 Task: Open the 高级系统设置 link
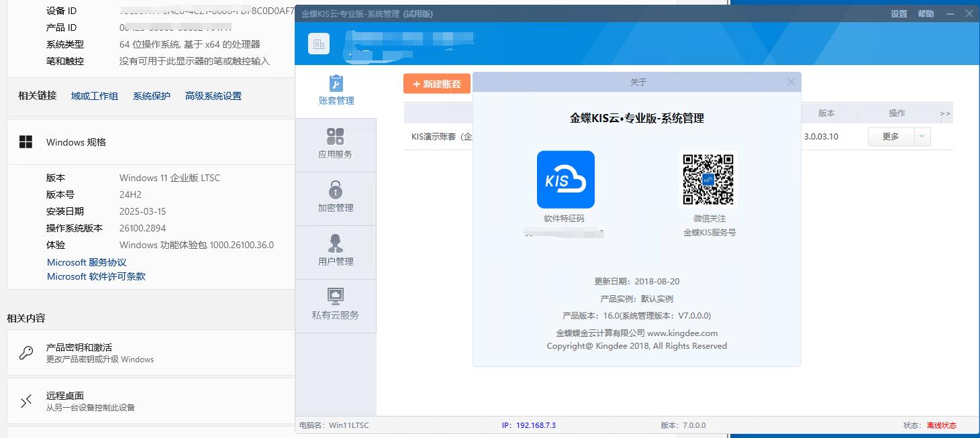213,96
